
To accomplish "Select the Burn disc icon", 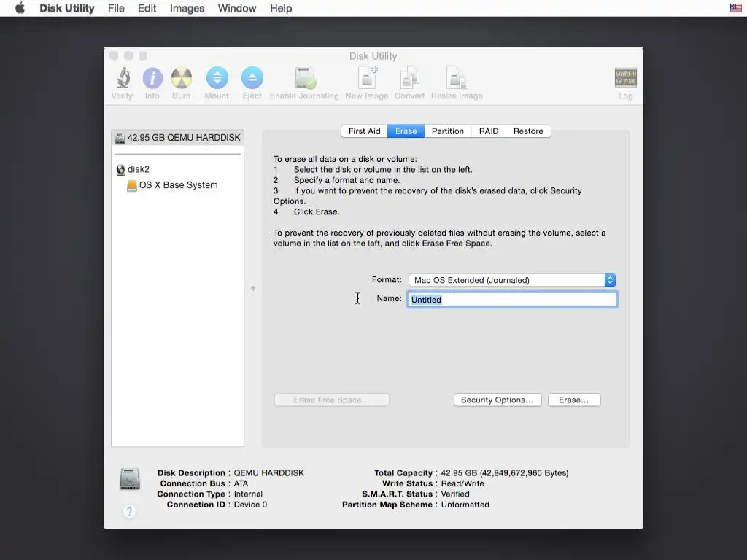I will click(x=182, y=78).
